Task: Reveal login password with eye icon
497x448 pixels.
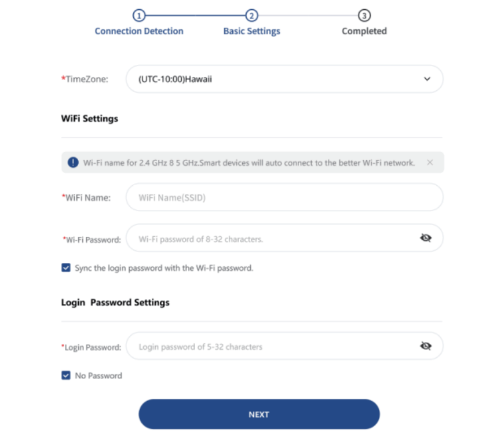Action: [x=426, y=346]
